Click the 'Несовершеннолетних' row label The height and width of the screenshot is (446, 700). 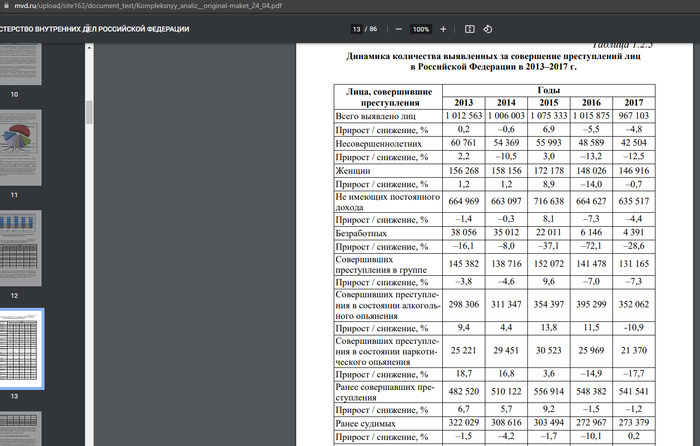[x=379, y=144]
